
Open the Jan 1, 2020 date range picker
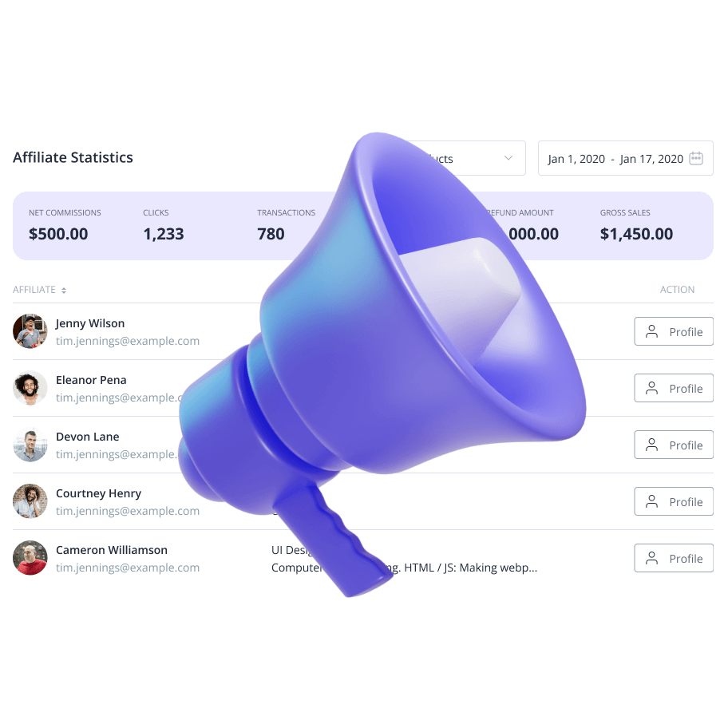coord(625,158)
